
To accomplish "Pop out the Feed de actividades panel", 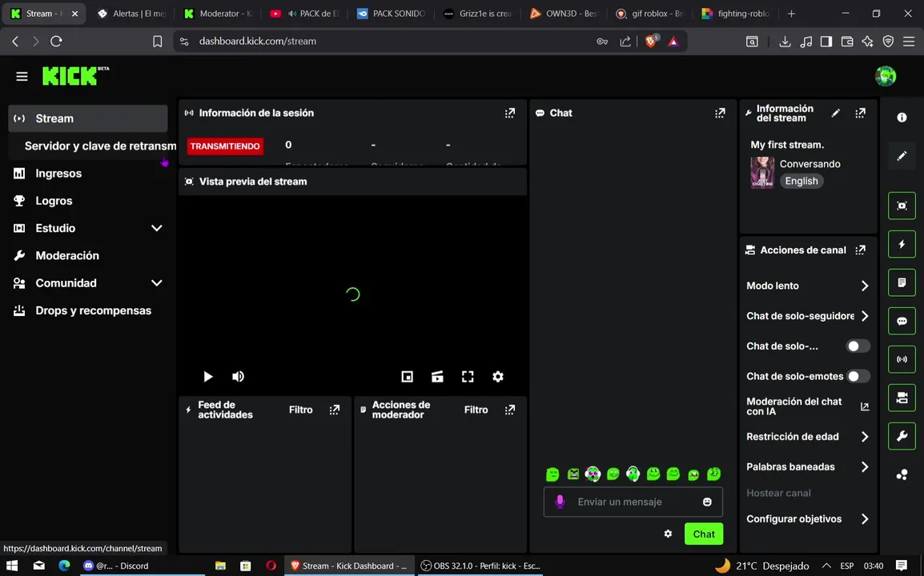I will 334,410.
